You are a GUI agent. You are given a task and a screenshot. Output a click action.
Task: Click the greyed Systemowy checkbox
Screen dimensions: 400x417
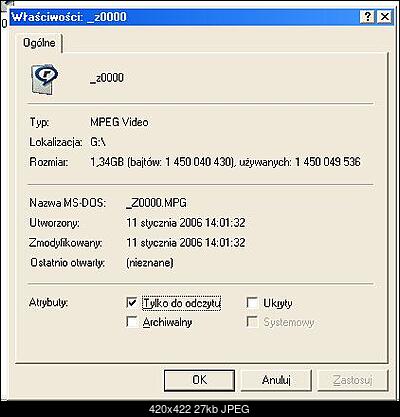coord(252,322)
